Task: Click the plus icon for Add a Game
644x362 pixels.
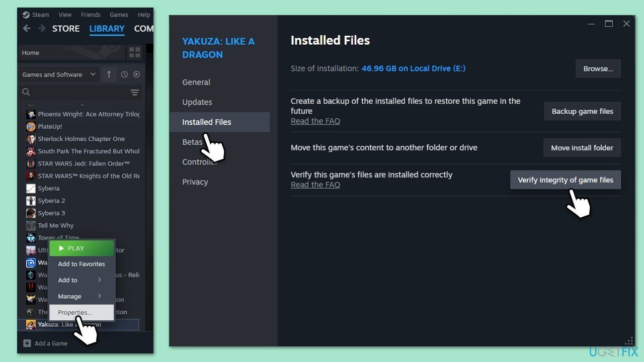Action: tap(27, 343)
